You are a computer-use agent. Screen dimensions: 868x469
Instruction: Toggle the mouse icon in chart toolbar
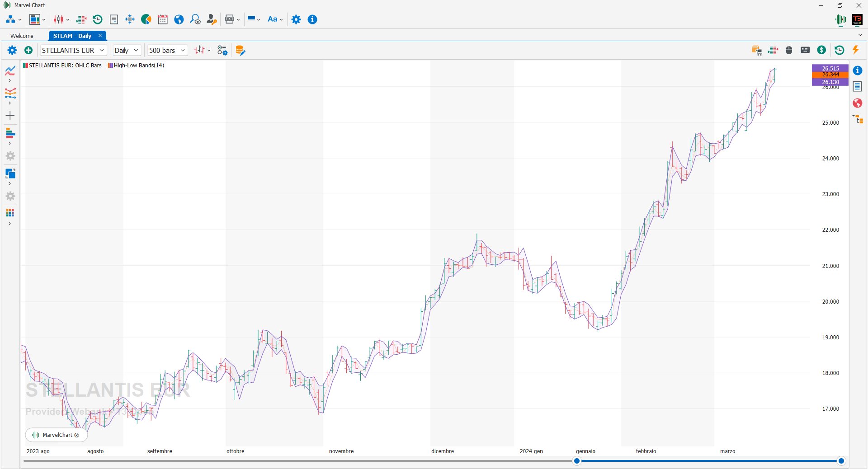[789, 50]
